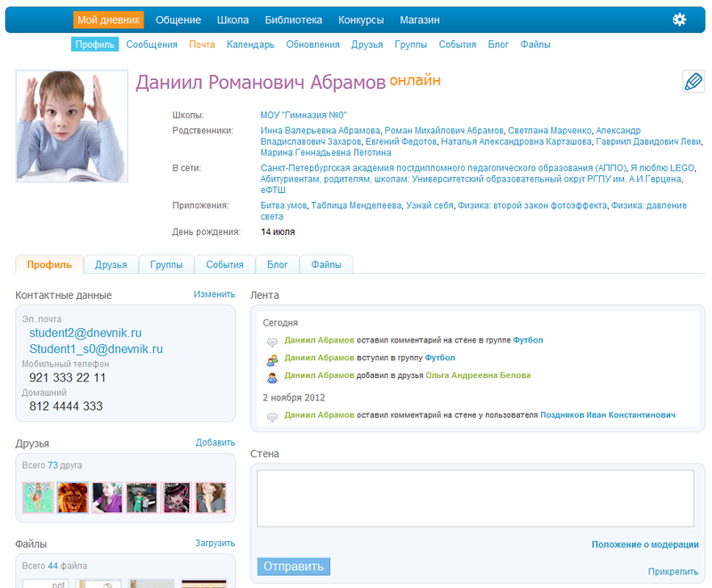Click Добавить next to Друзья
The width and height of the screenshot is (712, 588).
pos(215,442)
